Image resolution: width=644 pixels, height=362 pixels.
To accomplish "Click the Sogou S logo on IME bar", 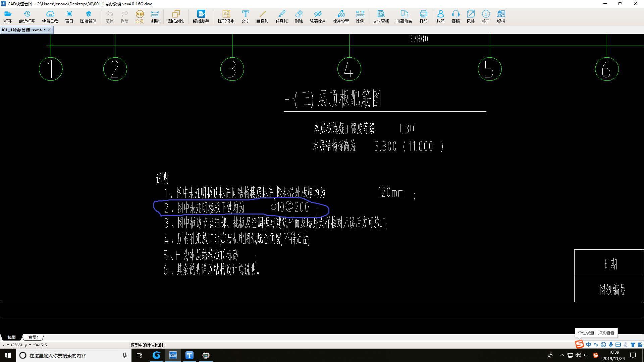I will point(580,344).
